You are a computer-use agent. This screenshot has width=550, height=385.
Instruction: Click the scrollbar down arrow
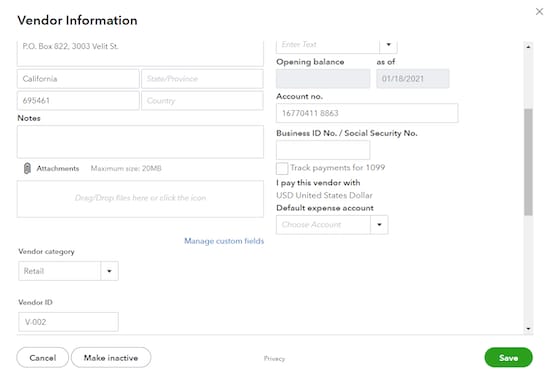coord(528,329)
